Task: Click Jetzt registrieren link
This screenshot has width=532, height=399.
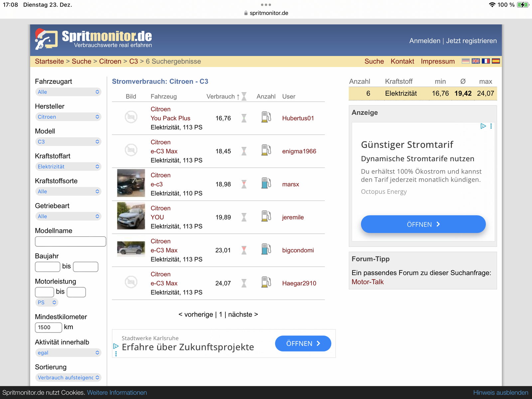Action: (471, 41)
